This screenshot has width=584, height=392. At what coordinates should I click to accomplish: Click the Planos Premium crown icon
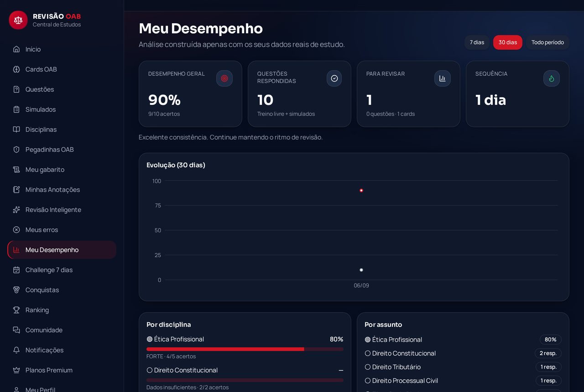click(16, 370)
